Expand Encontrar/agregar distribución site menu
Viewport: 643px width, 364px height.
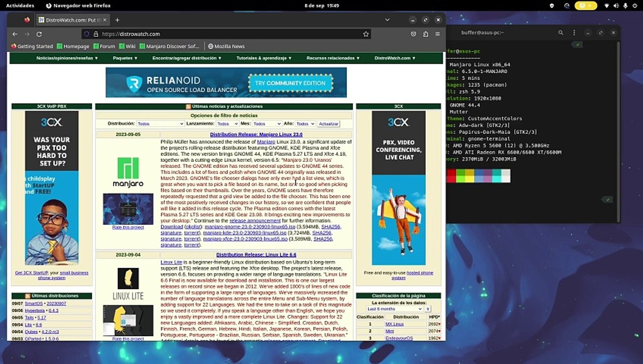(x=187, y=58)
